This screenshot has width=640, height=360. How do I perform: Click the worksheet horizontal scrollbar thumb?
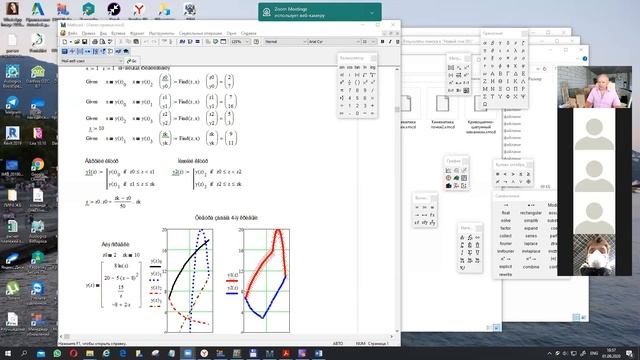point(67,337)
